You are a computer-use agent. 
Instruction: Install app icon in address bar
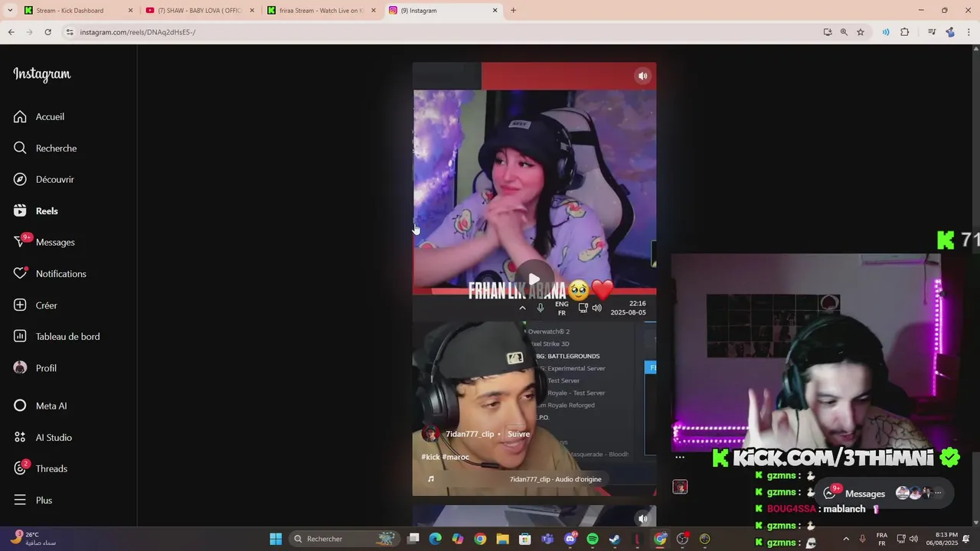pyautogui.click(x=828, y=32)
